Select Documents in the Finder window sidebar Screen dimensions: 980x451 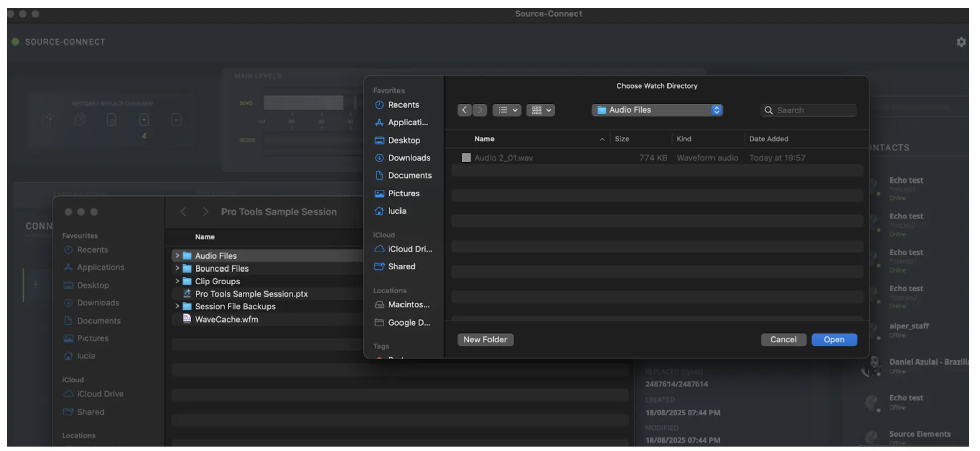coord(93,321)
